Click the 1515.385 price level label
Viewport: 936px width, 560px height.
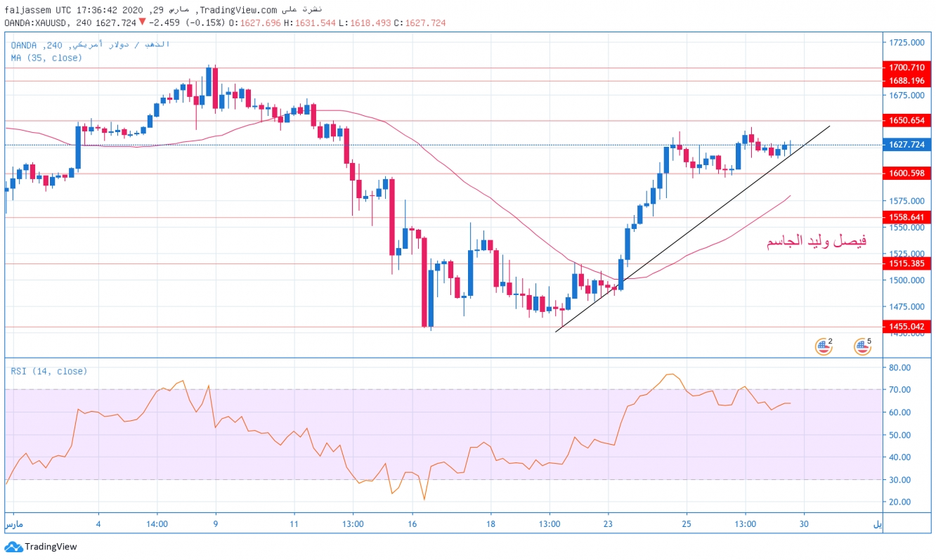tap(906, 263)
